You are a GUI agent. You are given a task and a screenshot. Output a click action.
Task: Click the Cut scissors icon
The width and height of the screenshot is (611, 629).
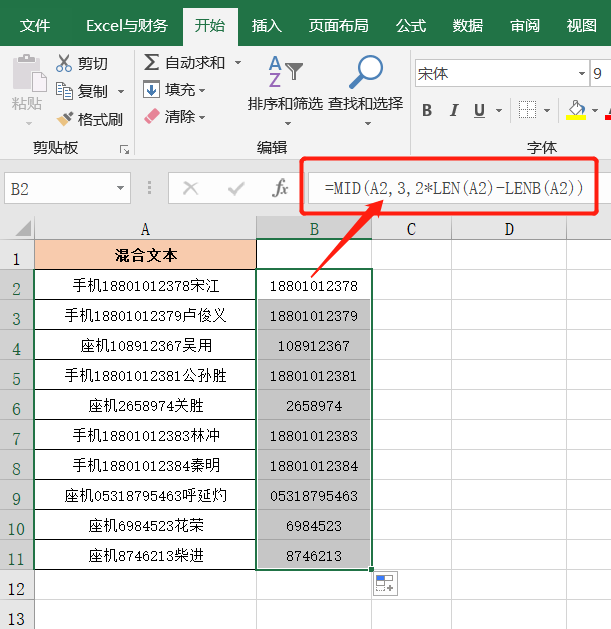(x=64, y=63)
